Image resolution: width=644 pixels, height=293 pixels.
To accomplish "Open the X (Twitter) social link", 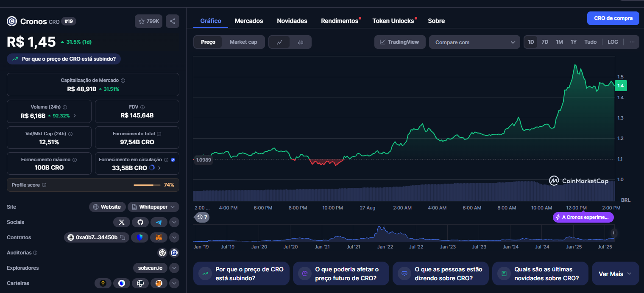I will pos(122,222).
